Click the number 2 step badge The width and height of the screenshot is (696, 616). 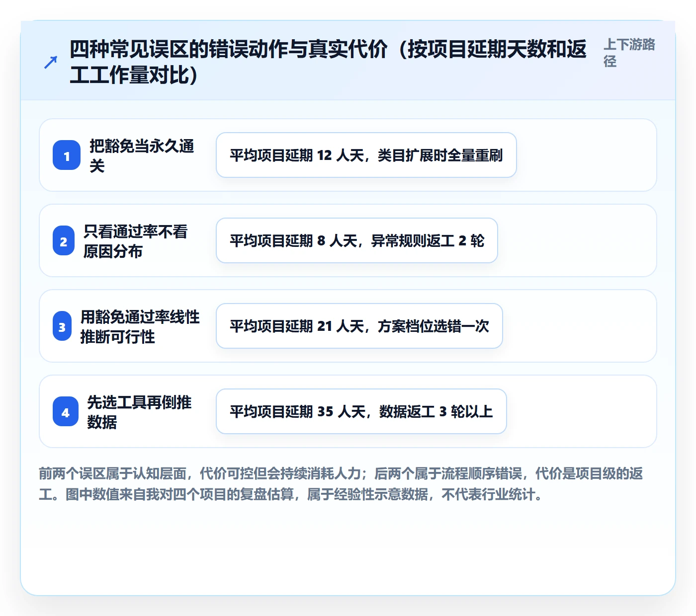64,241
